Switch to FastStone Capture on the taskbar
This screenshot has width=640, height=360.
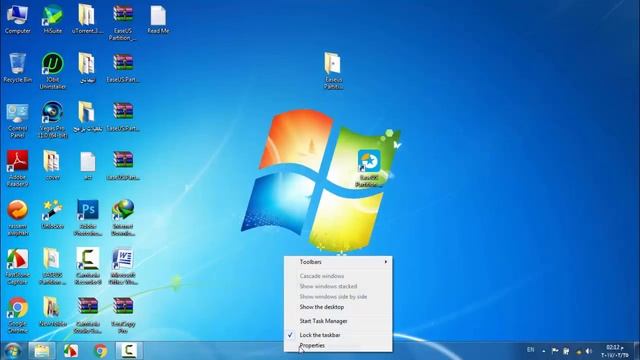(x=71, y=351)
